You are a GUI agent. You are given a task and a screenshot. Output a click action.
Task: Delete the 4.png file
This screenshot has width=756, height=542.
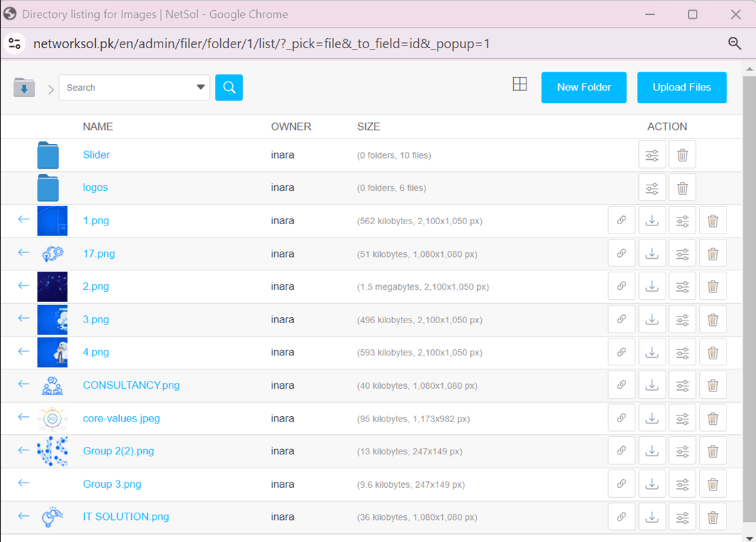click(713, 353)
